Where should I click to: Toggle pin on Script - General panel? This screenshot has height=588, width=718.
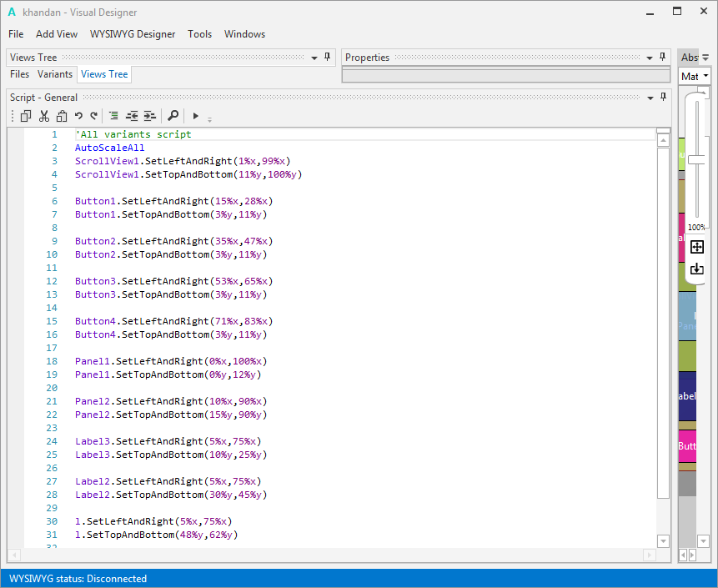coord(663,98)
